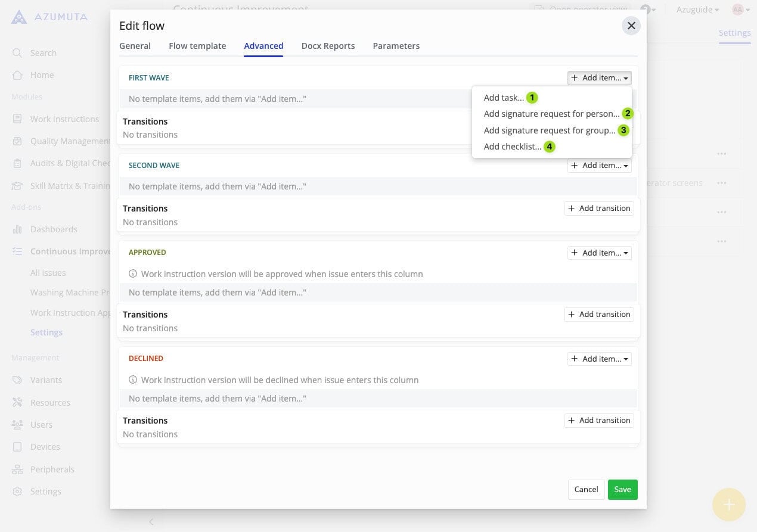The height and width of the screenshot is (532, 757).
Task: Click the Resources tools icon
Action: click(17, 403)
